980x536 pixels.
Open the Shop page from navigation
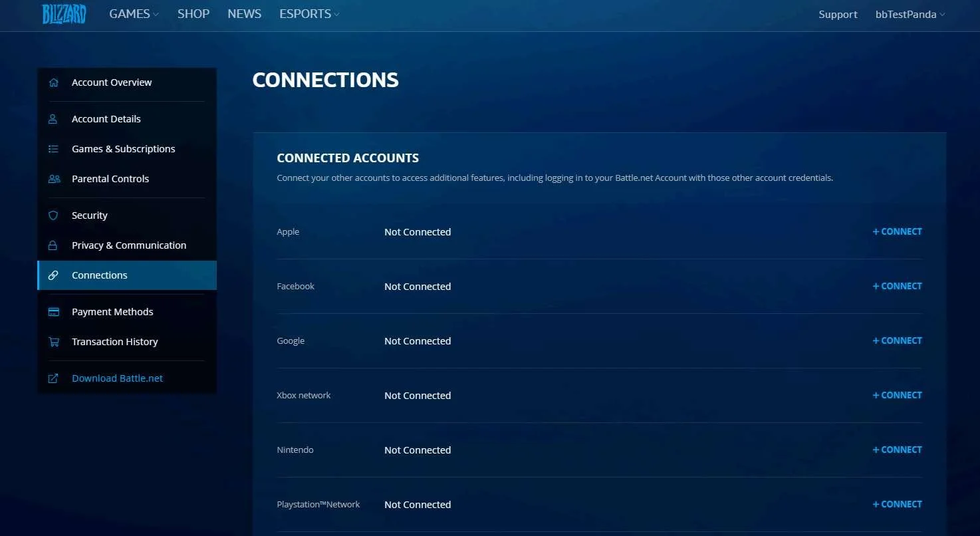coord(193,14)
